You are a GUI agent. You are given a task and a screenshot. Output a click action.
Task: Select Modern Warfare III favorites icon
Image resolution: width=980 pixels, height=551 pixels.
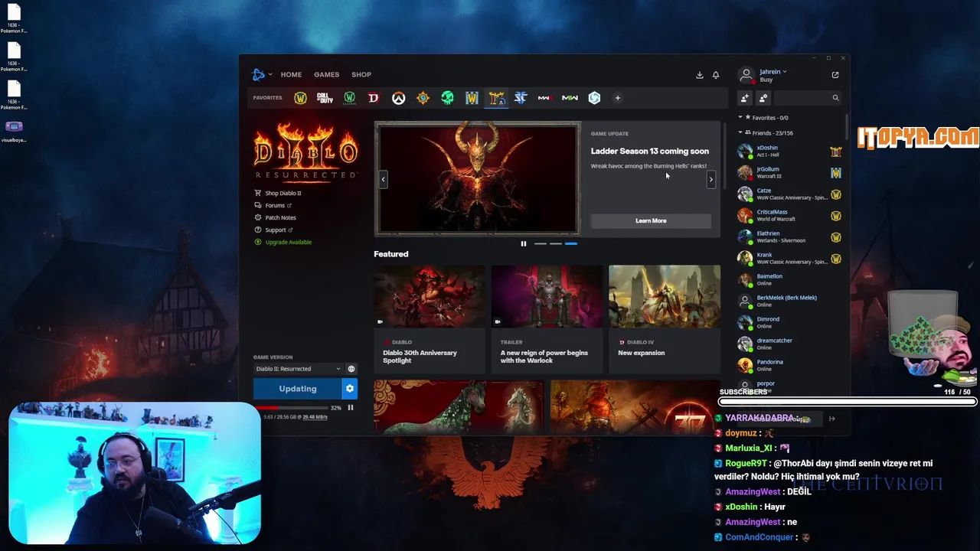tap(544, 98)
